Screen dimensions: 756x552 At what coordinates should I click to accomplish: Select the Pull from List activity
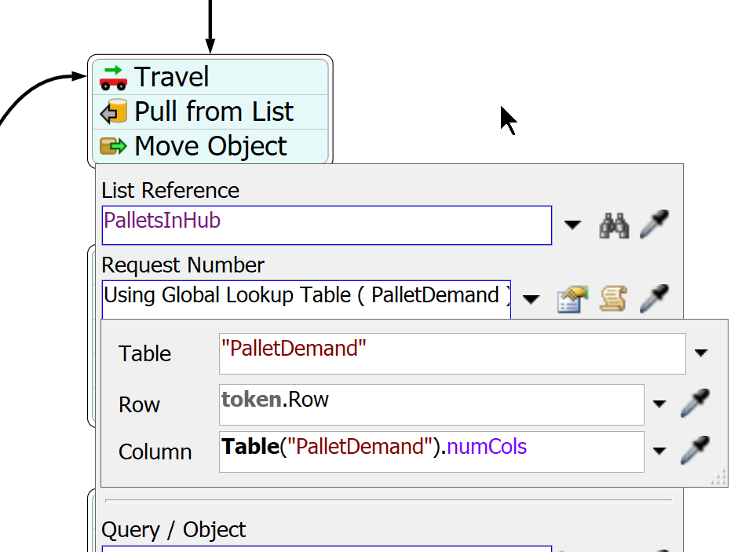(x=214, y=111)
